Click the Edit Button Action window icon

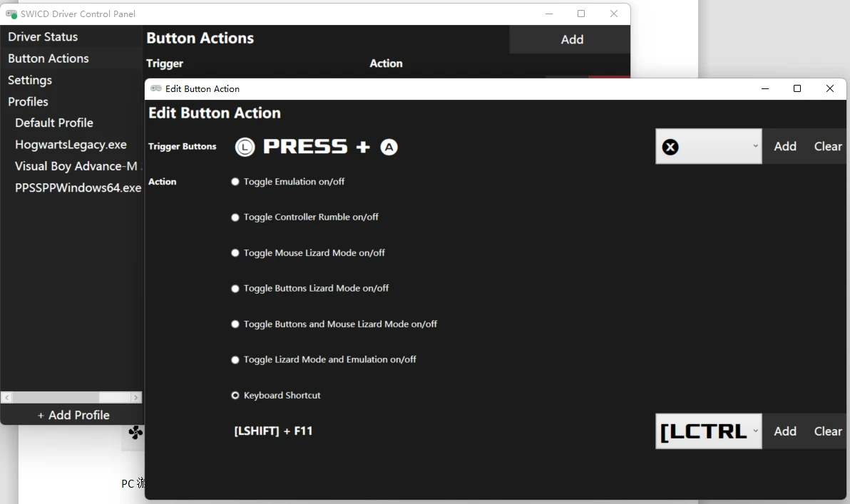(156, 88)
